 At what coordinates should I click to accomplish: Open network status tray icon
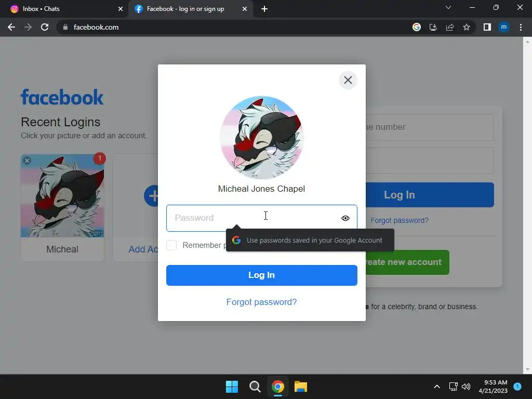(453, 387)
